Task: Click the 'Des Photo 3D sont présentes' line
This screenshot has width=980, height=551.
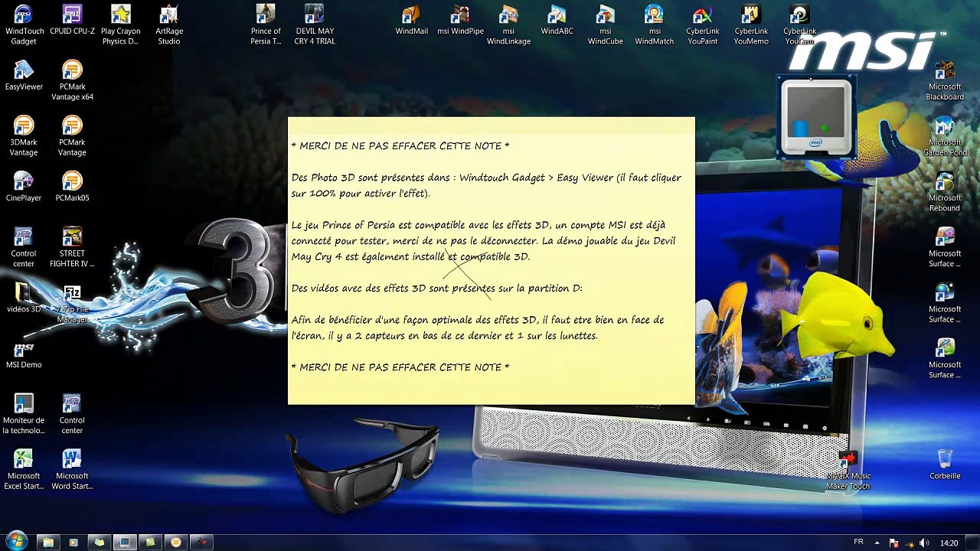Action: point(486,178)
